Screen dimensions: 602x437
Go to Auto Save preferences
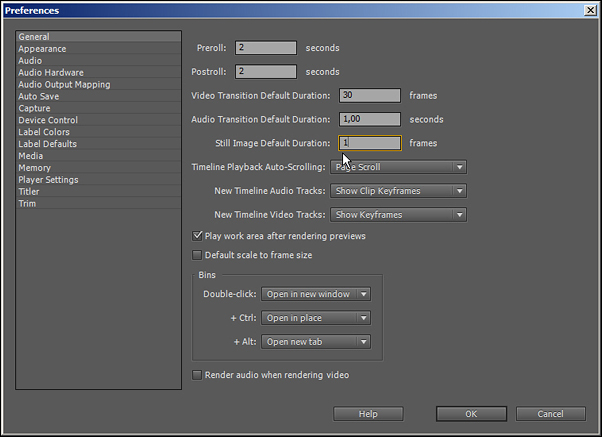[x=39, y=97]
